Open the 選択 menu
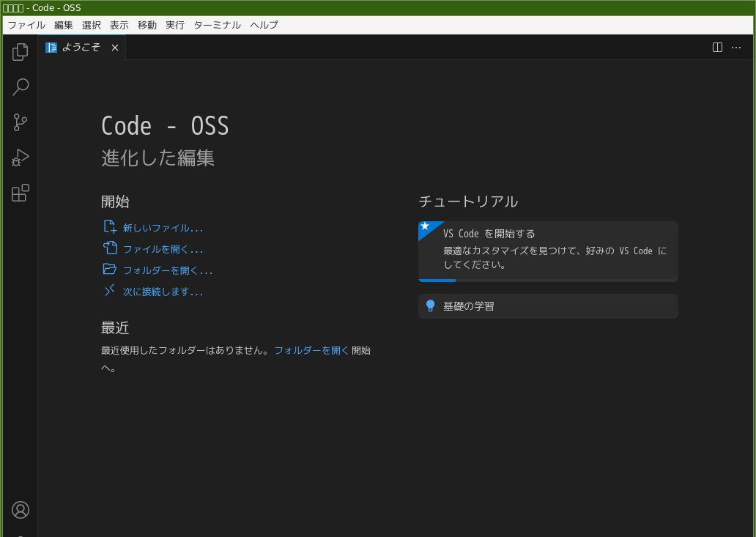 point(92,25)
